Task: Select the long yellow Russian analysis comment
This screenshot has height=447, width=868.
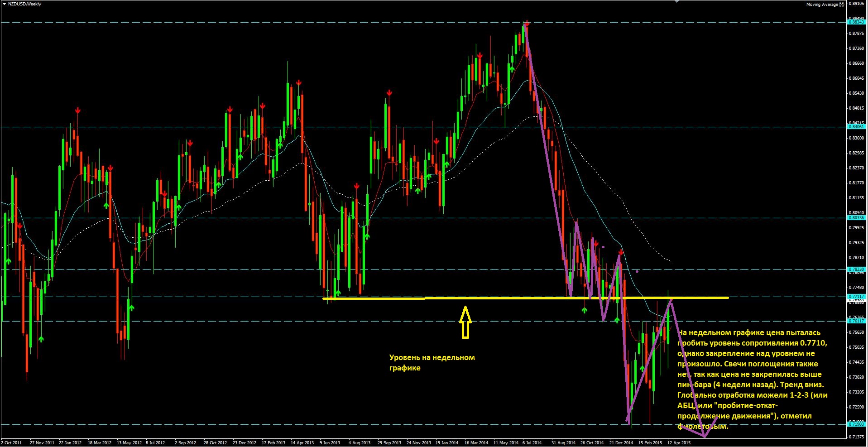Action: tap(753, 380)
